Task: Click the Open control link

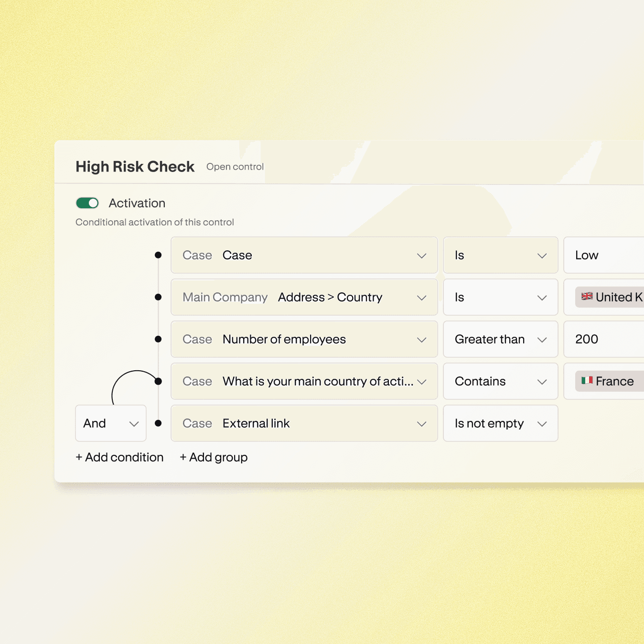Action: coord(235,167)
